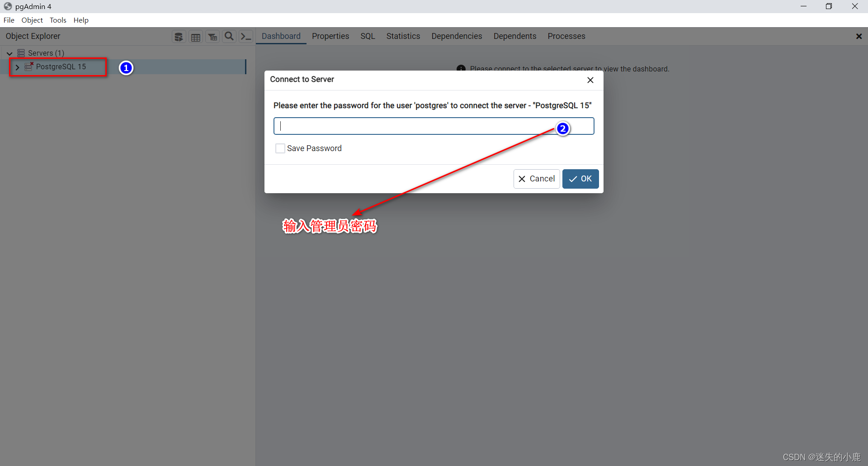The height and width of the screenshot is (466, 868).
Task: Switch to the Dependents tab
Action: coord(515,36)
